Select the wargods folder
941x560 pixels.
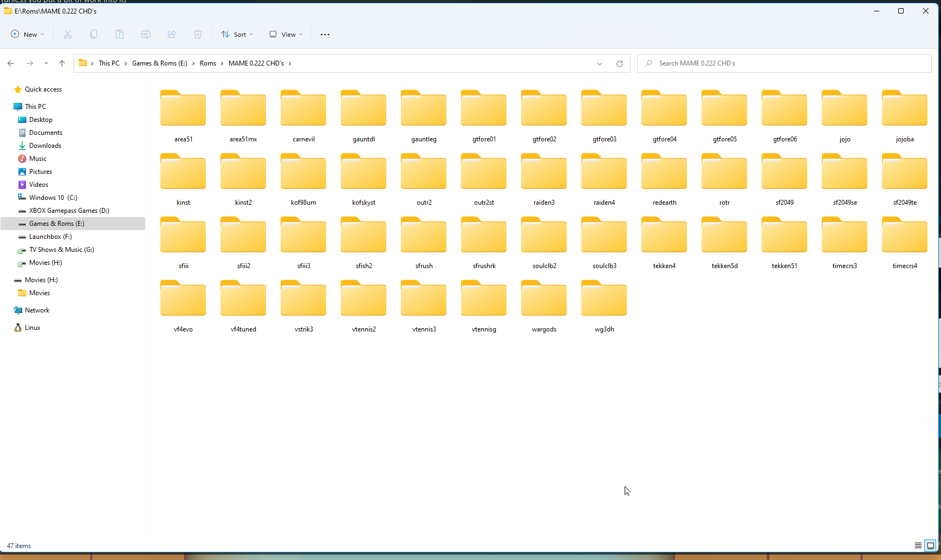click(x=544, y=307)
